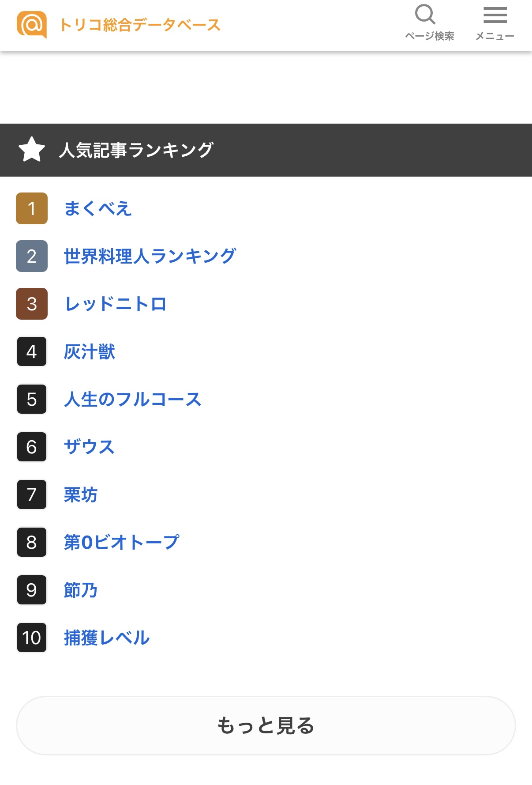Viewport: 532px width, 785px height.
Task: Open the メニュー hamburger menu icon
Action: point(495,15)
